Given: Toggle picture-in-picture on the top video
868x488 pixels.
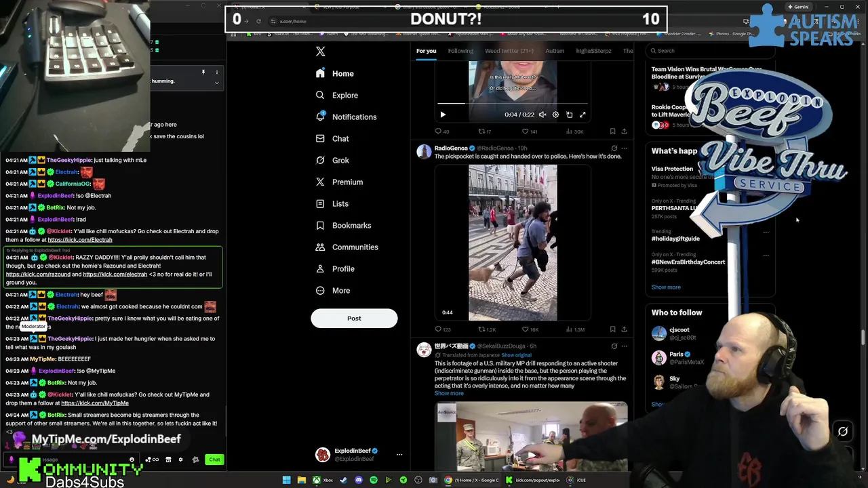Looking at the screenshot, I should pyautogui.click(x=569, y=115).
